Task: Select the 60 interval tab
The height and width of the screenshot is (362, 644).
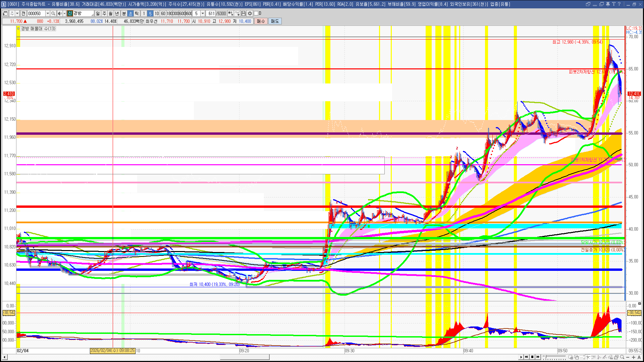Action: click(x=163, y=13)
